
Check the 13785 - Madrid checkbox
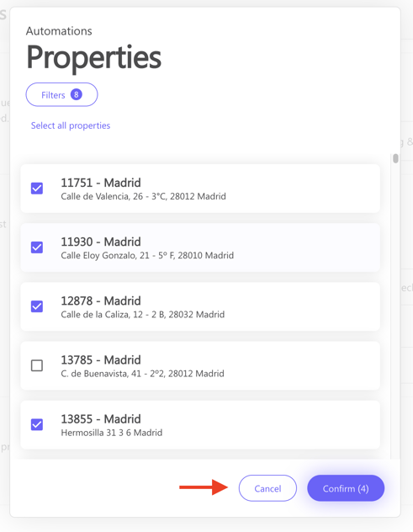pyautogui.click(x=37, y=365)
